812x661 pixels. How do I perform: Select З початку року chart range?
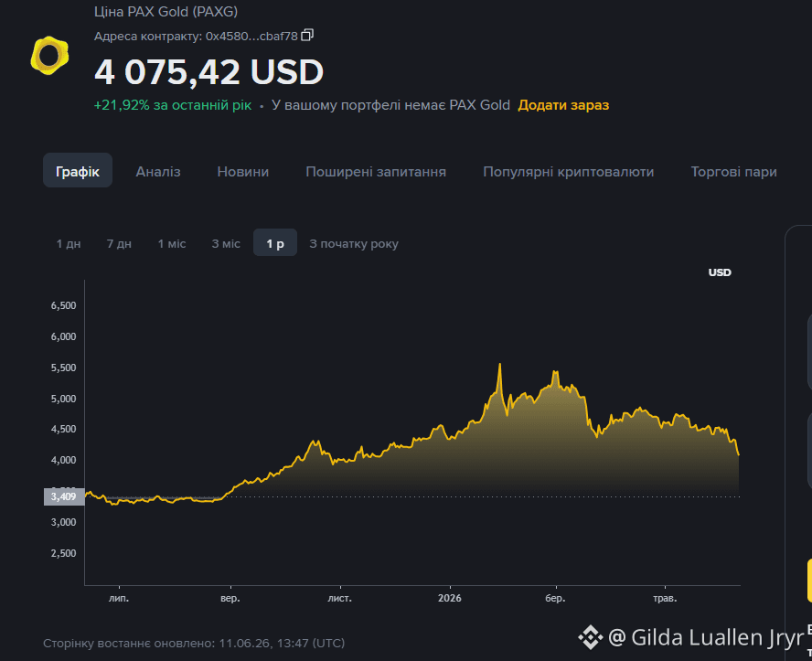[x=354, y=243]
